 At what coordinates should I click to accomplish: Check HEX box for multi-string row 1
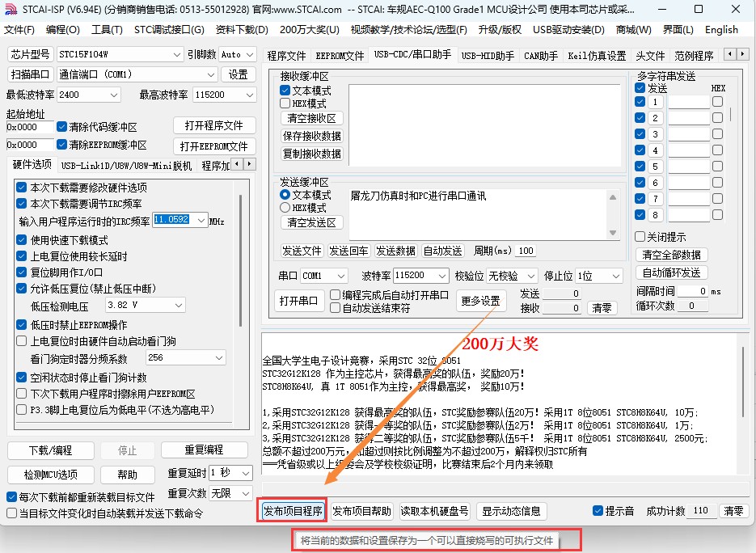click(717, 102)
